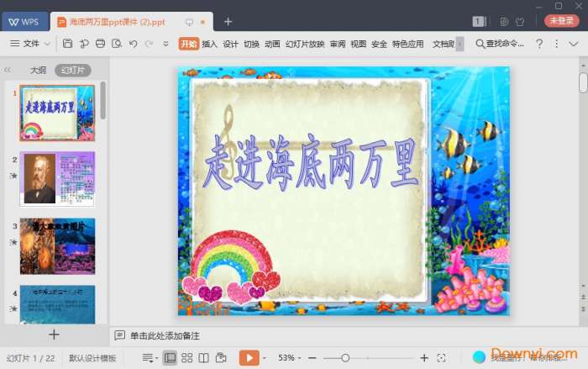The width and height of the screenshot is (588, 369).
Task: Expand the slideshow play options arrow
Action: (265, 358)
